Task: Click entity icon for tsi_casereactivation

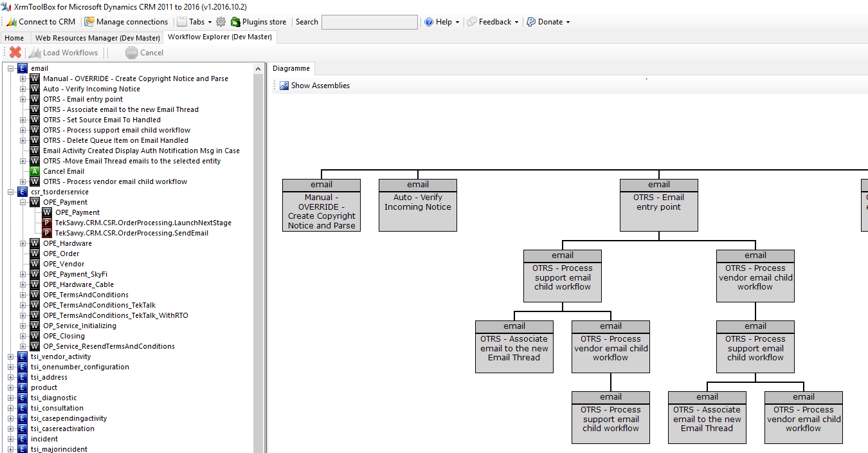Action: [23, 429]
